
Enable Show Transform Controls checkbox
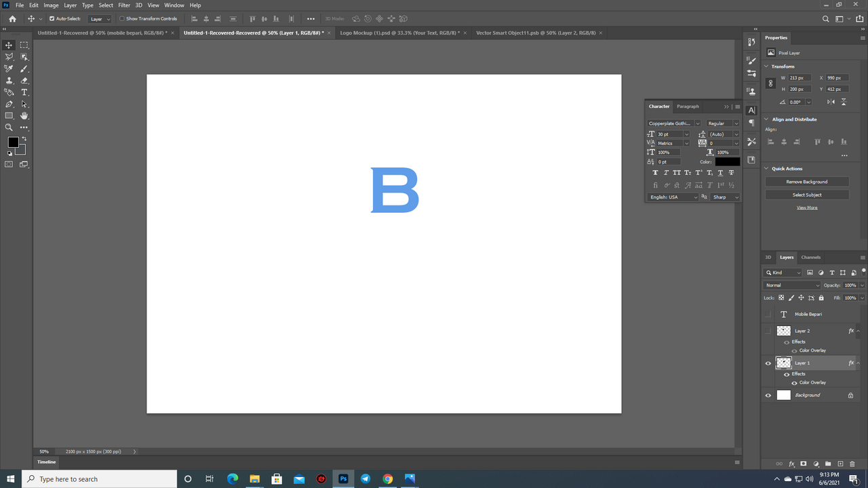point(122,19)
